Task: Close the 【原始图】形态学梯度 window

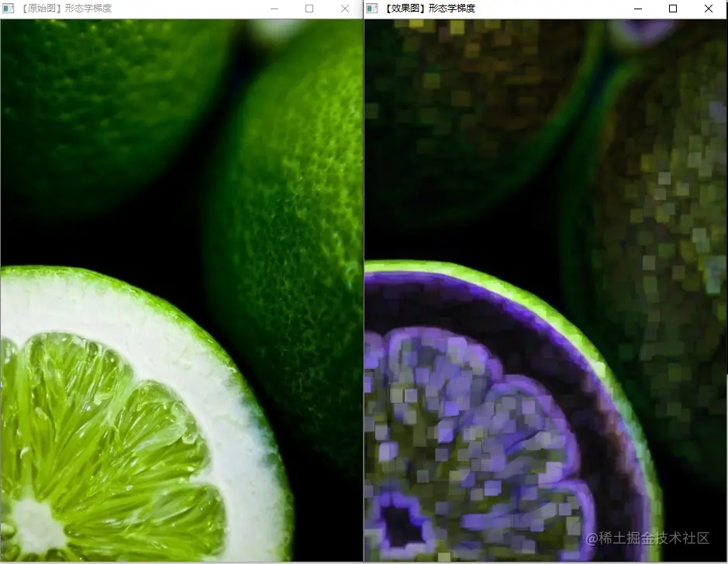Action: [x=344, y=9]
